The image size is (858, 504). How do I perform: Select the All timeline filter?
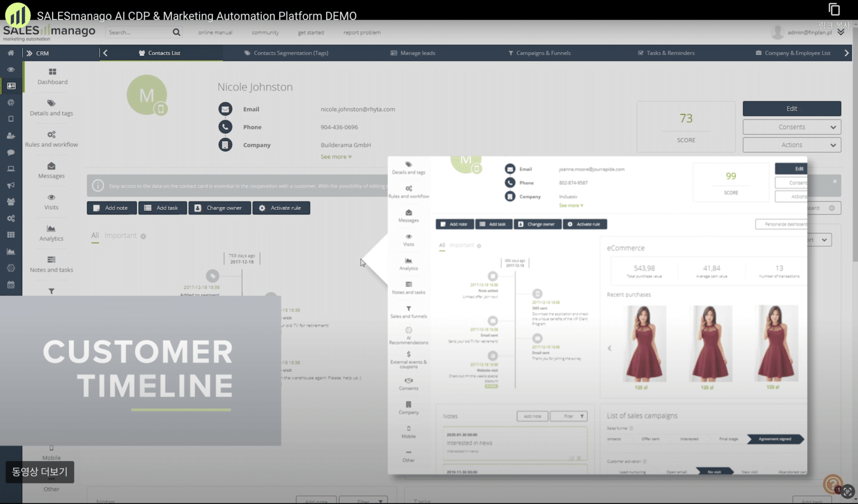pos(95,236)
